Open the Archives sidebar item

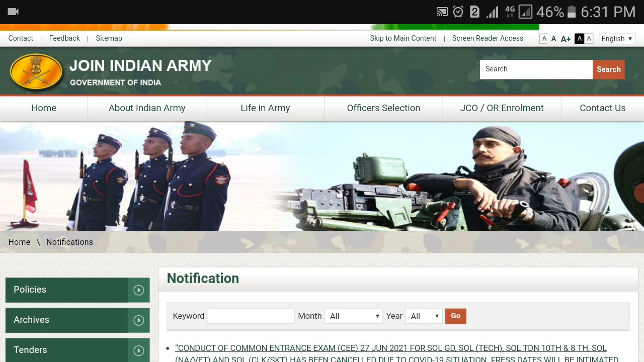[x=77, y=320]
